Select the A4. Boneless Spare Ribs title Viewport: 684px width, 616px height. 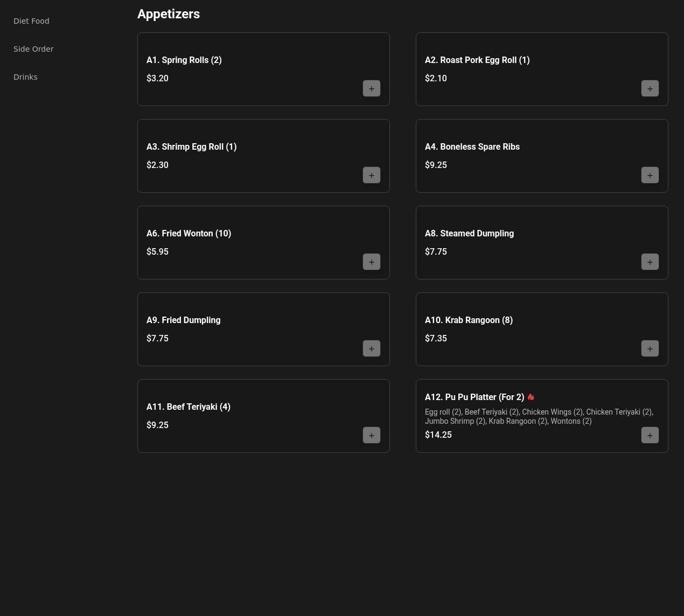click(472, 147)
